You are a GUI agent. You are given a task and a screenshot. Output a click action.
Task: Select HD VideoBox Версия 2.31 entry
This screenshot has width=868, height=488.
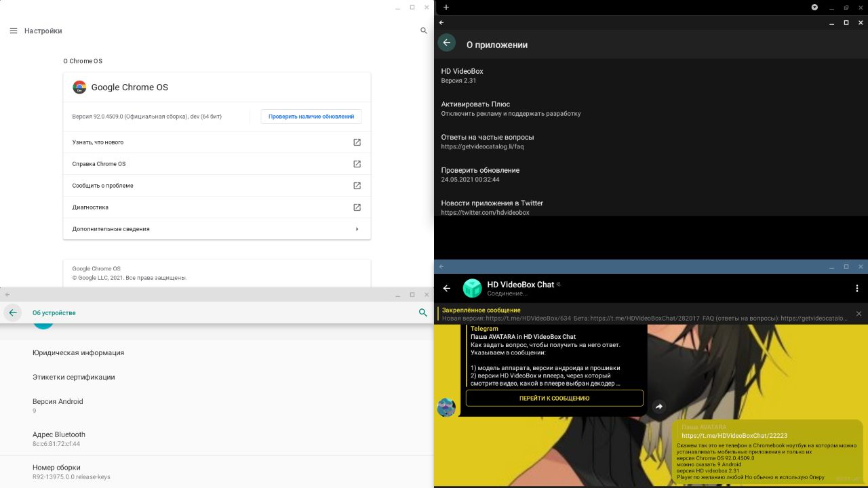pos(651,75)
